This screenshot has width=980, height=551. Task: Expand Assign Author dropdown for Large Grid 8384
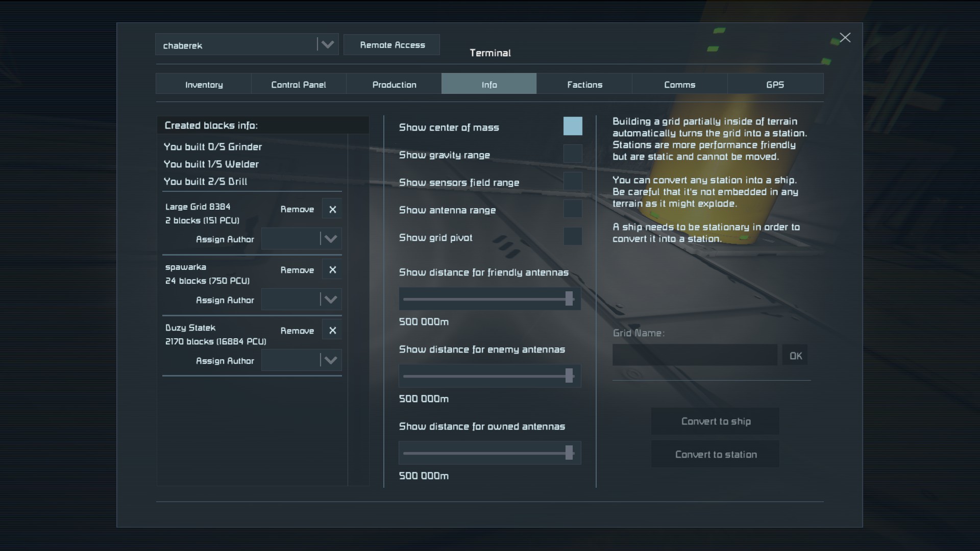[330, 239]
